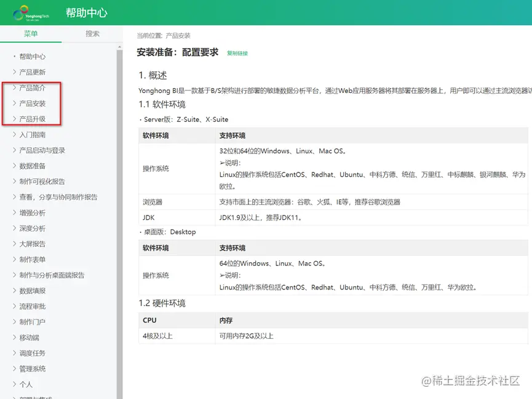Expand the chevron beside 增强分析
The height and width of the screenshot is (399, 532).
(14, 212)
